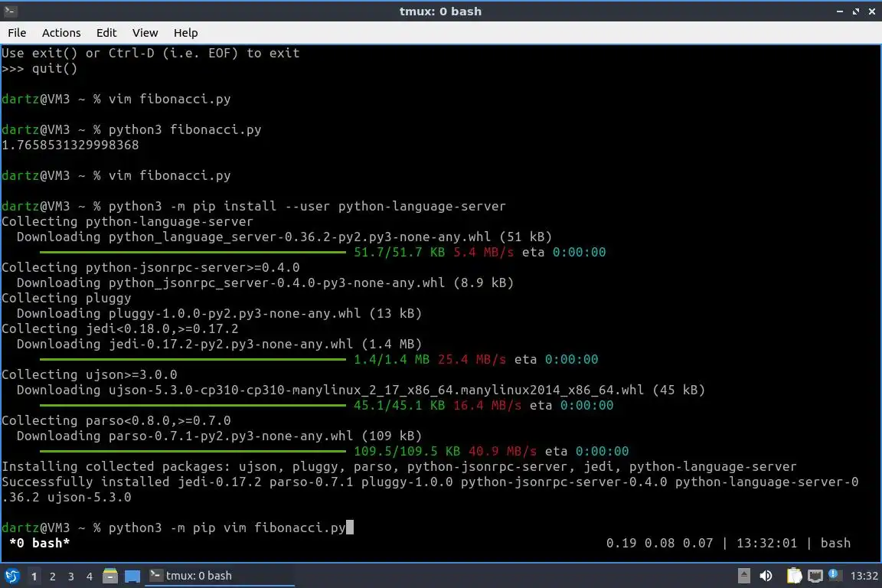Click the 'pip install --user python-language-server' command line
The width and height of the screenshot is (882, 588).
pyautogui.click(x=307, y=207)
